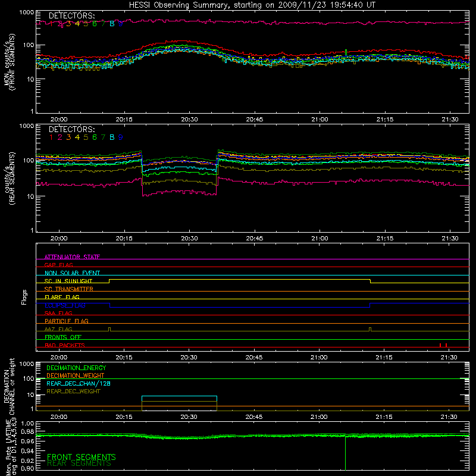Click the ATTENUATOR STATE flag label
This screenshot has height=476, width=476.
tap(72, 257)
